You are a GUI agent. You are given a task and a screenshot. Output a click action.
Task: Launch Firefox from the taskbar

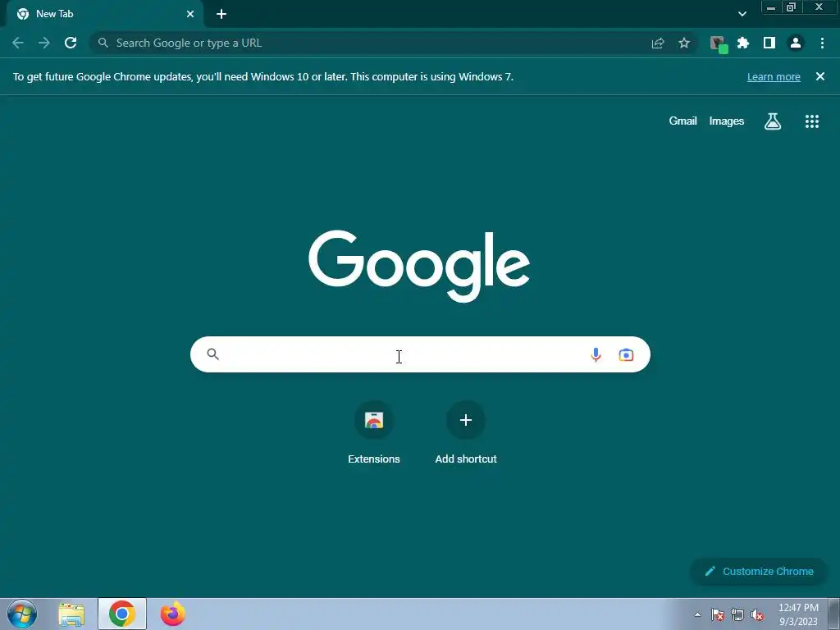click(172, 614)
